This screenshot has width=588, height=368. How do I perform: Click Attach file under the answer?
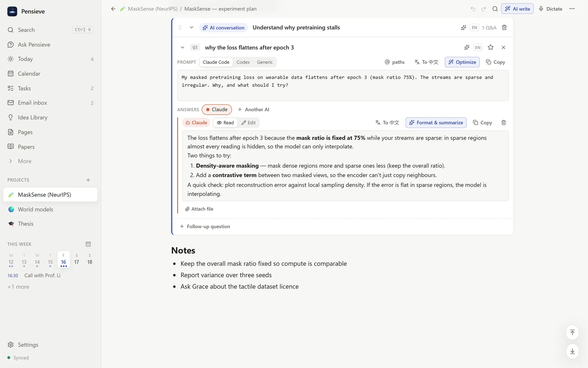pos(199,209)
